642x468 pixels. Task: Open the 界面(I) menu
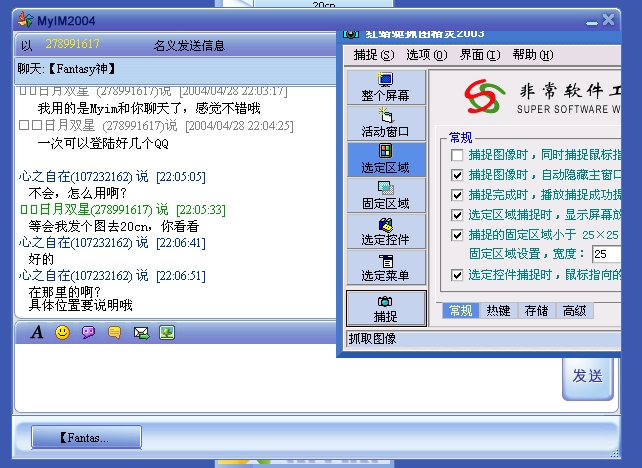480,54
